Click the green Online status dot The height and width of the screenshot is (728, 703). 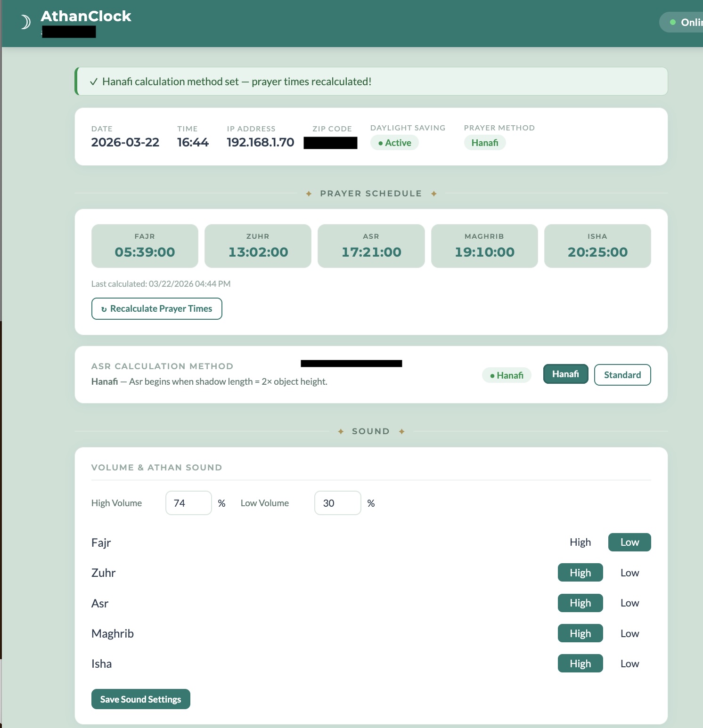click(x=674, y=22)
